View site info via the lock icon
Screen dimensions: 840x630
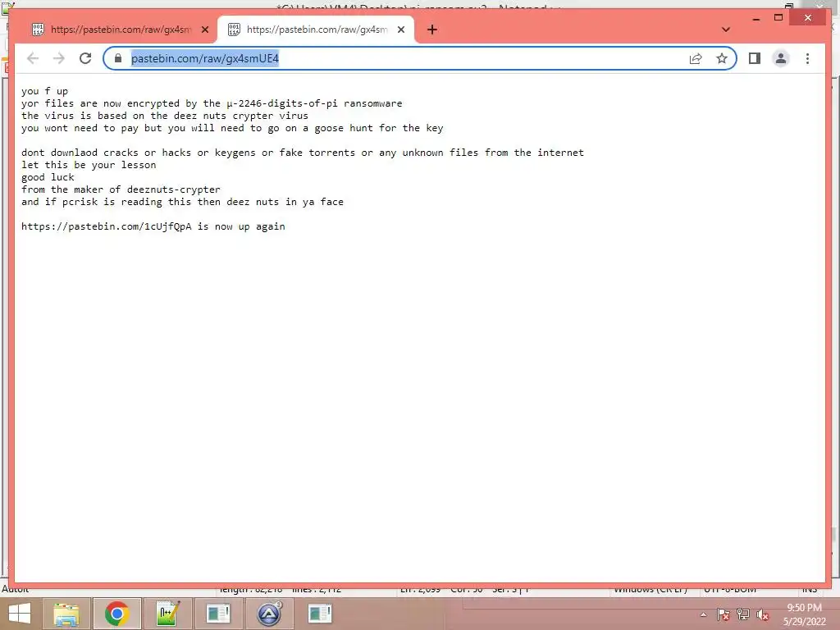pyautogui.click(x=118, y=58)
